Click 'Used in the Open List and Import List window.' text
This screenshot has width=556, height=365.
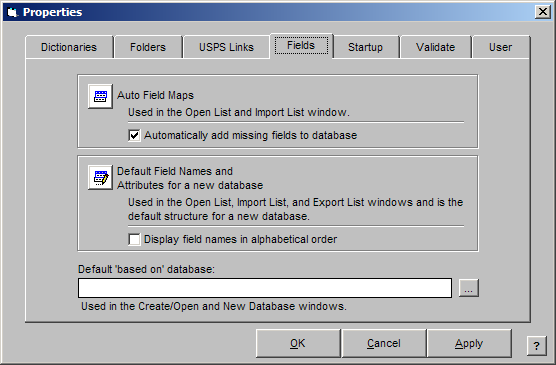coord(239,112)
